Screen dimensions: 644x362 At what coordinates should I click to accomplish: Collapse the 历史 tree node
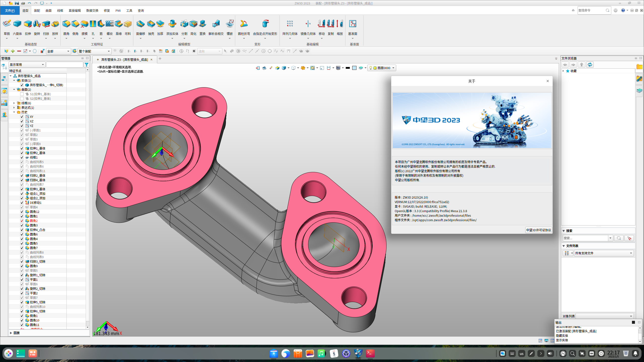14,112
